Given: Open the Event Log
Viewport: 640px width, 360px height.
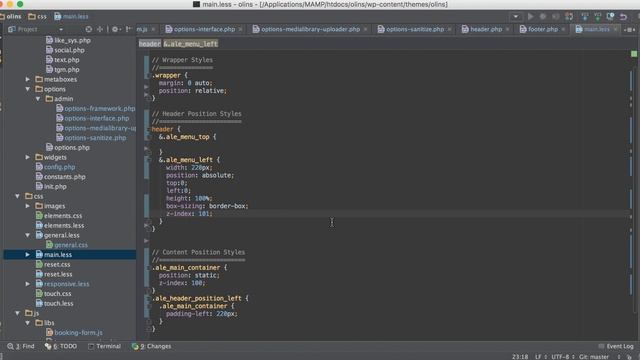Looking at the screenshot, I should (x=616, y=347).
